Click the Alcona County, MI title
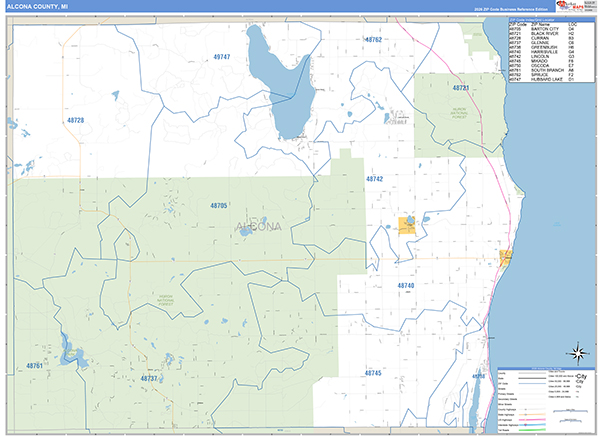This screenshot has width=600, height=436. [x=38, y=7]
